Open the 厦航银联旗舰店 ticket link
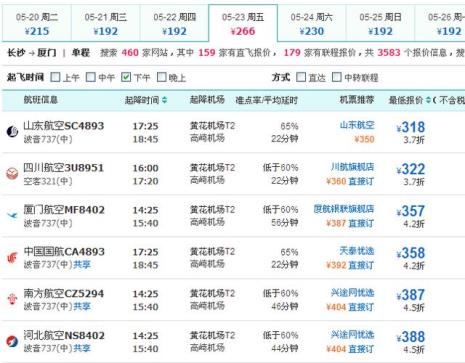Viewport: 465px width, 363px height. [344, 209]
